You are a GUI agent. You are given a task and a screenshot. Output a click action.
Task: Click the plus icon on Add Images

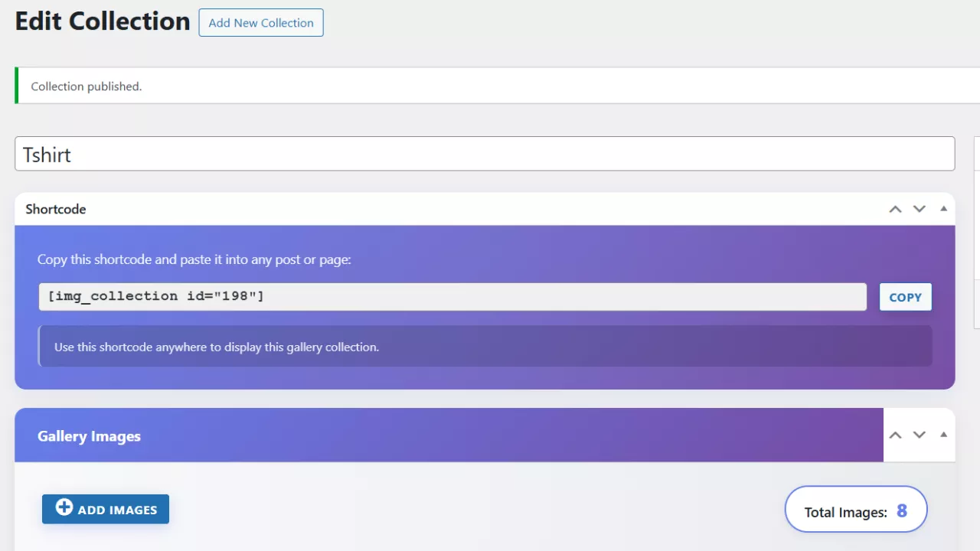(64, 507)
